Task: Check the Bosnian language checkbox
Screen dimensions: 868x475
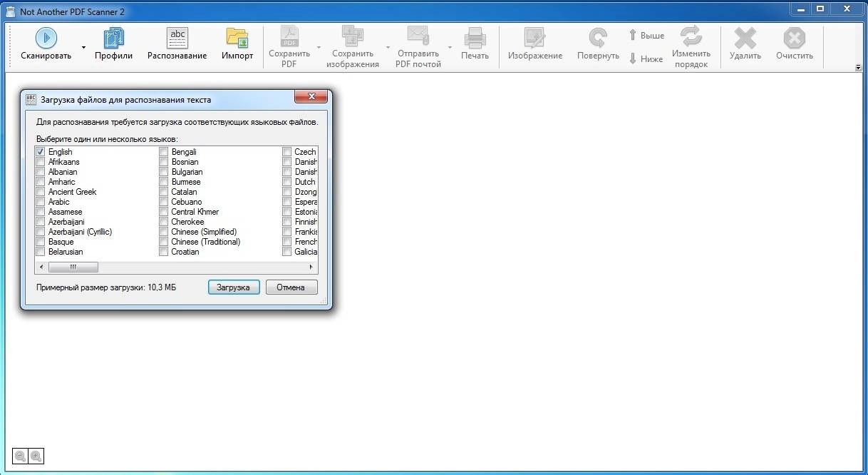Action: pos(163,162)
